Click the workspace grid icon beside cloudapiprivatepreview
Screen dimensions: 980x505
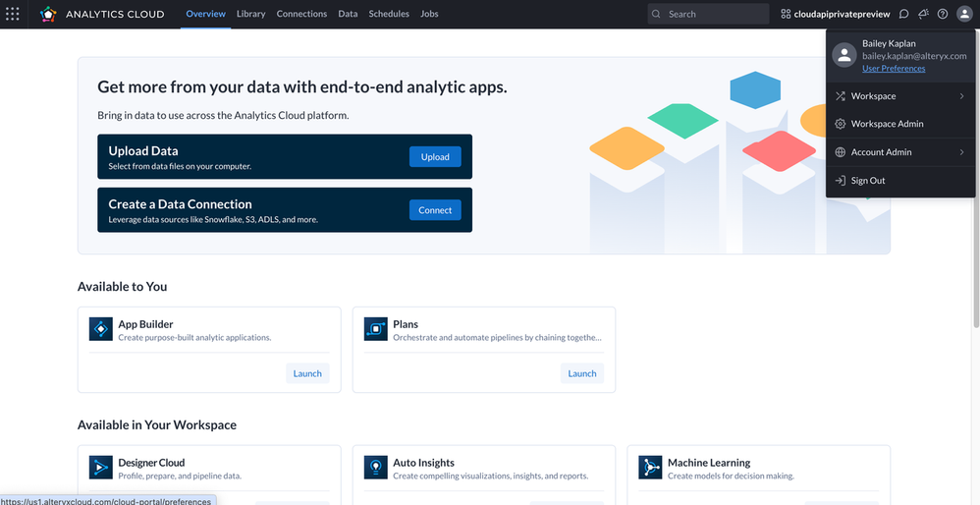click(786, 14)
